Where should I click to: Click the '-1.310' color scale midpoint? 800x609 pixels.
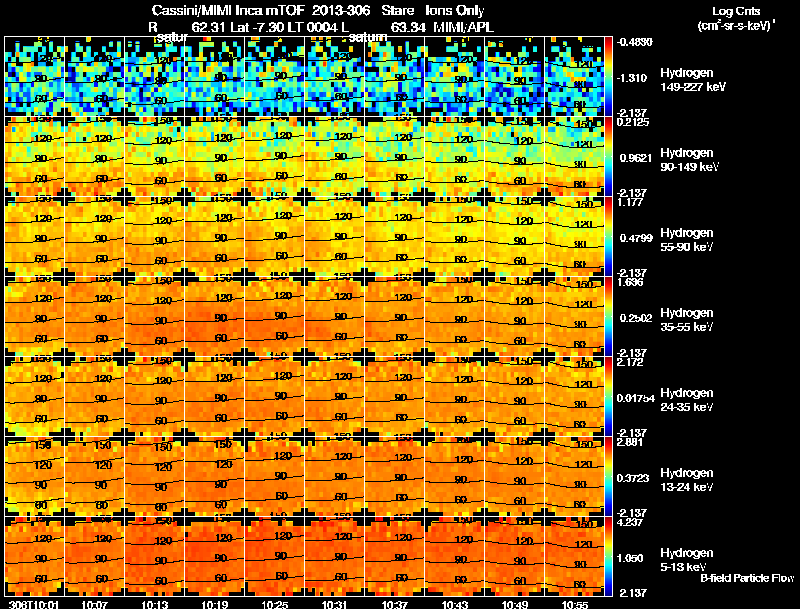coord(633,78)
